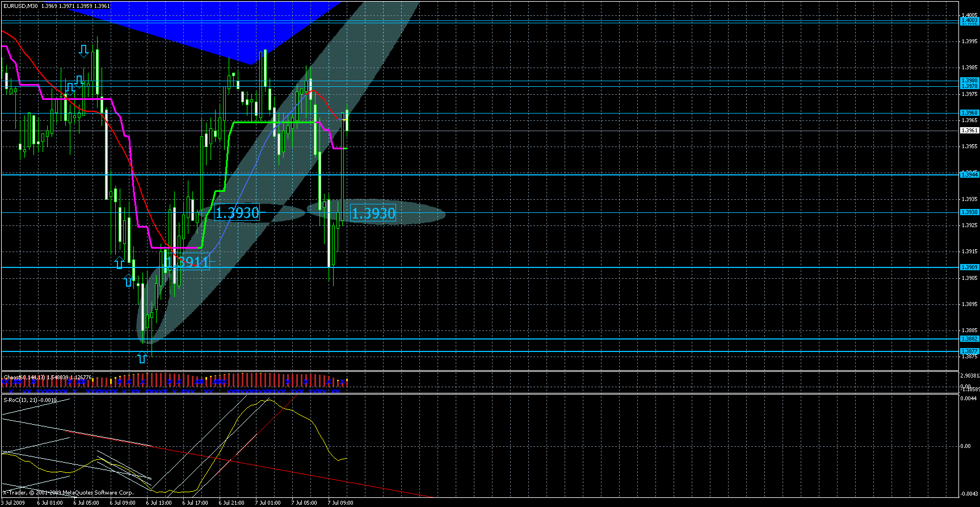Click the 6 Jul 01:00 time axis label
This screenshot has width=980, height=507.
tap(50, 502)
